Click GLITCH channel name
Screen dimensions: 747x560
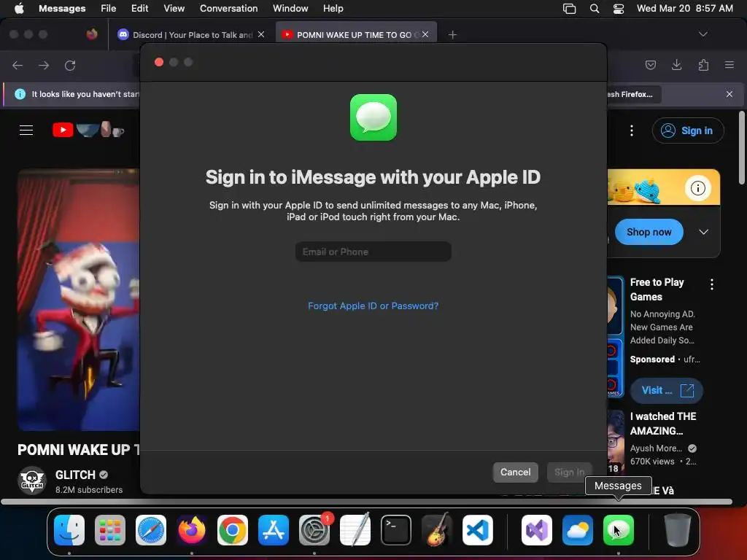[x=75, y=475]
